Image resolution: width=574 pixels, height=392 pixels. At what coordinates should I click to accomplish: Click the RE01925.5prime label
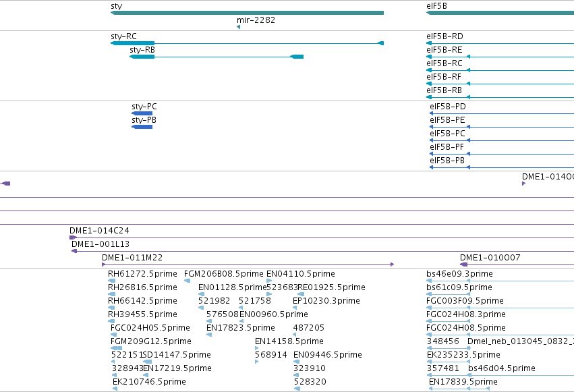pos(332,287)
